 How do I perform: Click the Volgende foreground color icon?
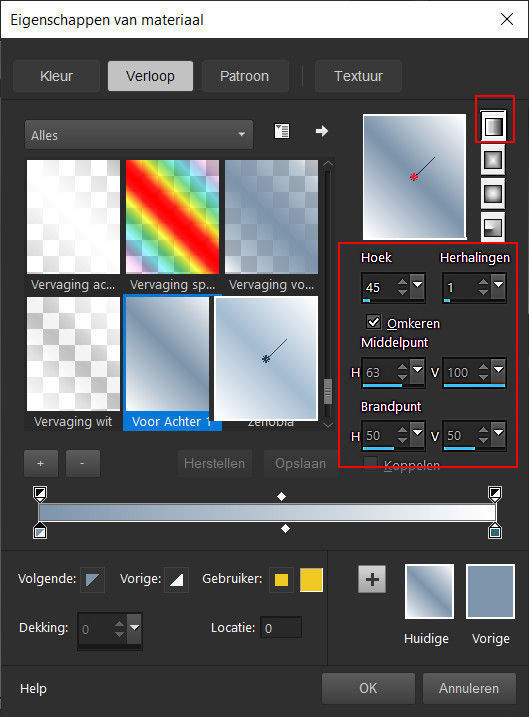[x=93, y=580]
